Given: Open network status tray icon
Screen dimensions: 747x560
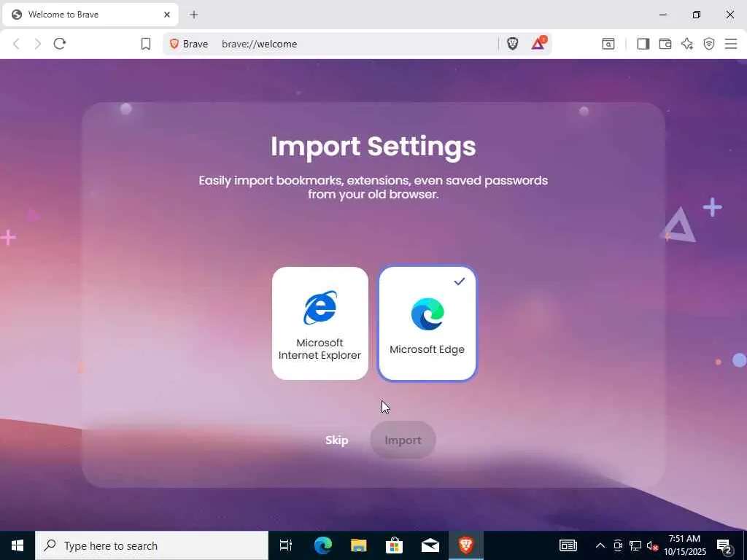Looking at the screenshot, I should pos(635,545).
